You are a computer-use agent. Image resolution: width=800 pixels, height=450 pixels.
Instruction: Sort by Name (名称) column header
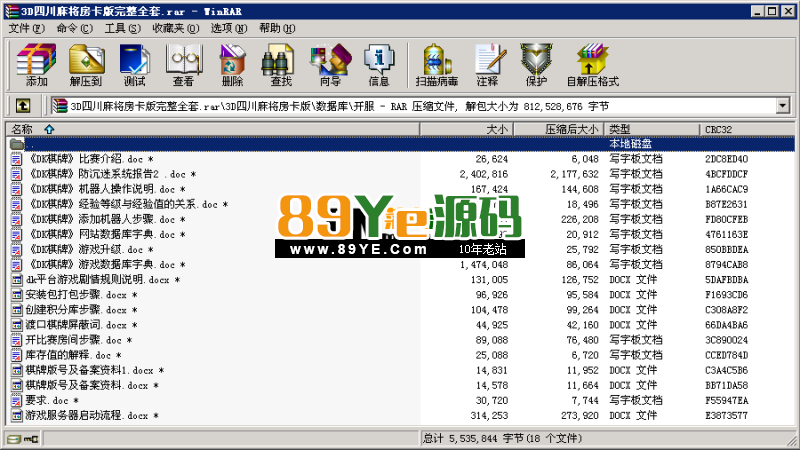click(x=213, y=129)
